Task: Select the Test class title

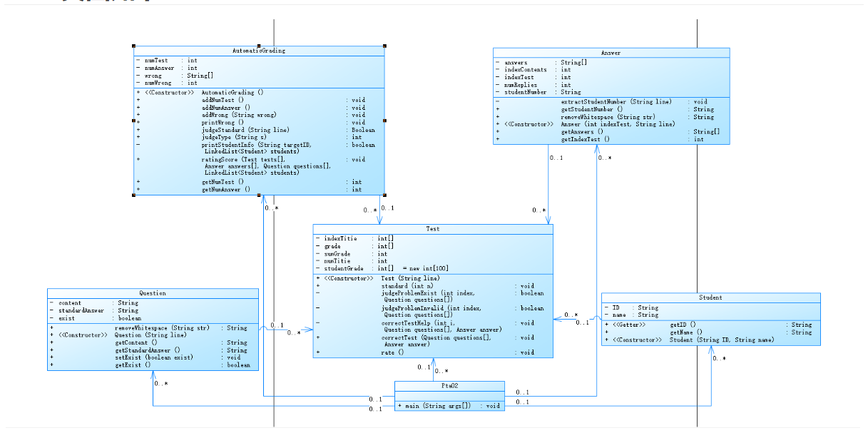Action: coord(433,229)
